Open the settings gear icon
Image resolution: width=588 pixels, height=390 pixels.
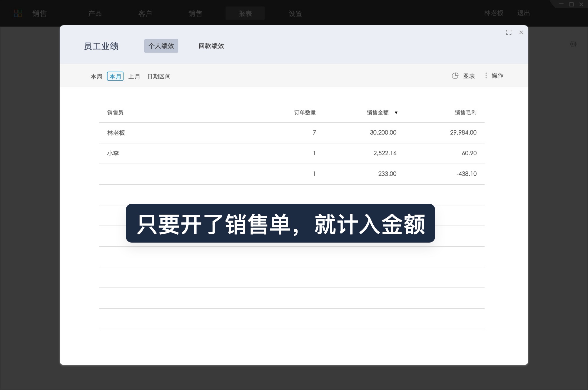pyautogui.click(x=573, y=44)
